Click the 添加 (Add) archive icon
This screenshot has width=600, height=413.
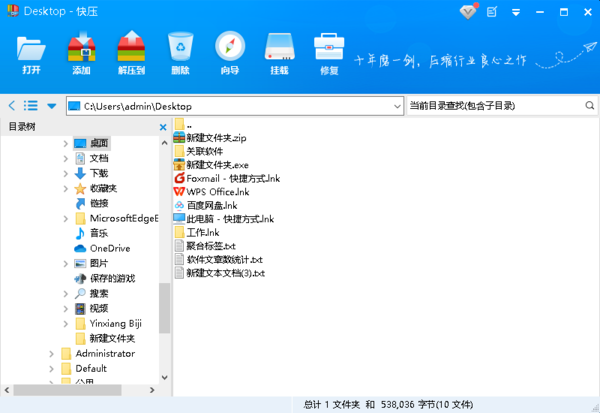coord(82,53)
